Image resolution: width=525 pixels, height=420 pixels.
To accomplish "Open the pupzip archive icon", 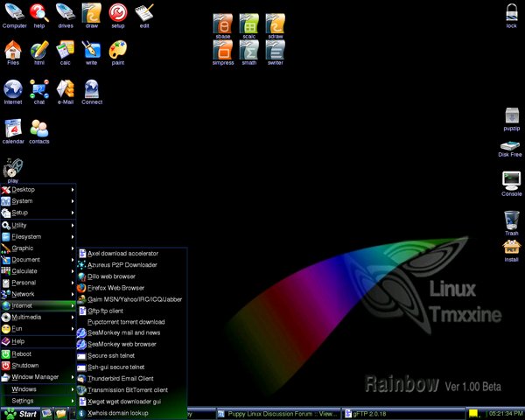I will pyautogui.click(x=512, y=119).
